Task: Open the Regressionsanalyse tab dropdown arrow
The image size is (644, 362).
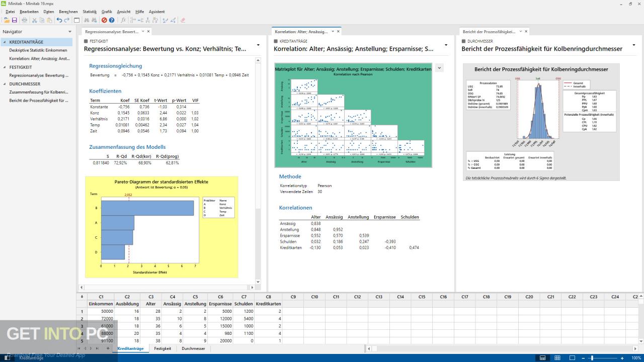Action: click(143, 31)
